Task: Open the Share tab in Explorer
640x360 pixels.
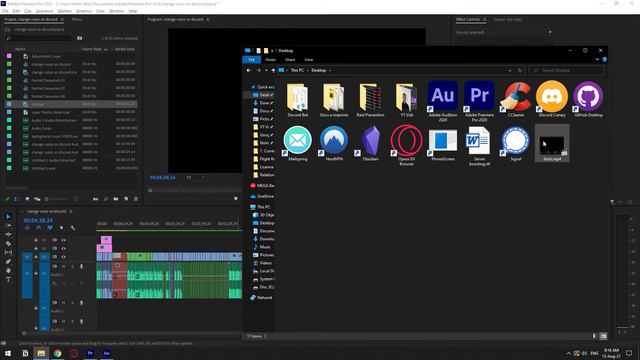Action: click(x=290, y=60)
